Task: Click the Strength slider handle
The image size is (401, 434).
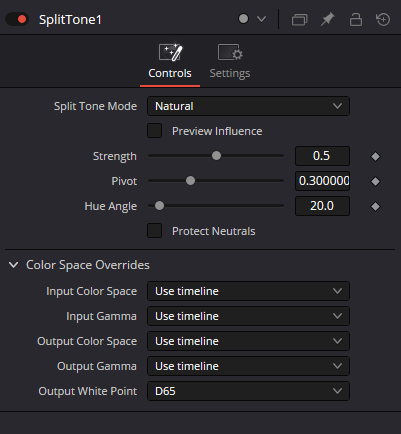Action: pyautogui.click(x=216, y=156)
